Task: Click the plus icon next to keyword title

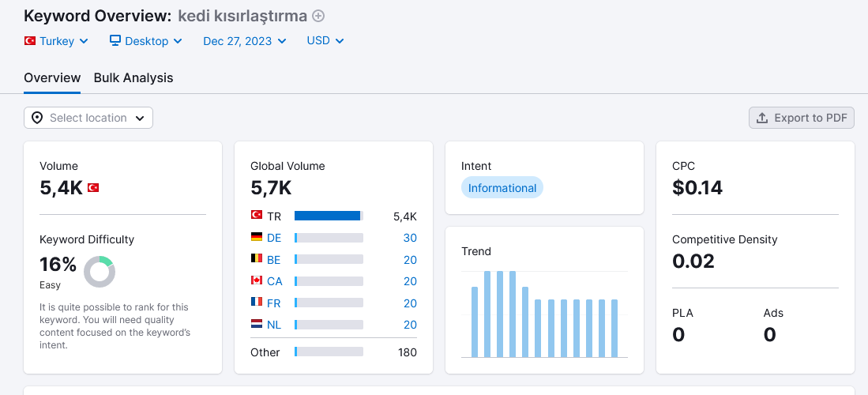Action: pos(318,16)
